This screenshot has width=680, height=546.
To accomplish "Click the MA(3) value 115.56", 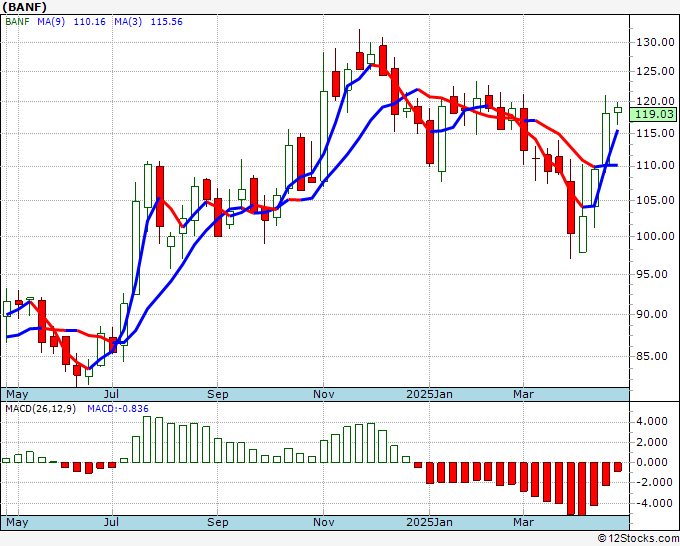I will (x=167, y=22).
